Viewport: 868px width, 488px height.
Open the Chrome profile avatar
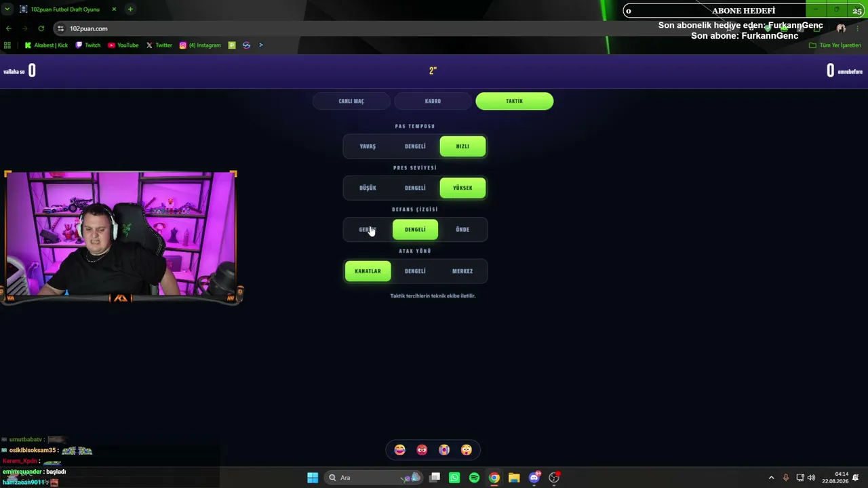[841, 28]
